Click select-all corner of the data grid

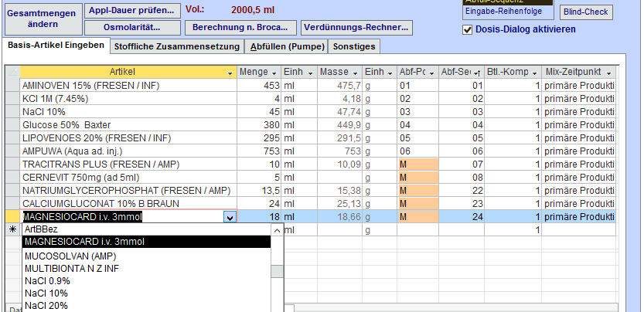(12, 73)
